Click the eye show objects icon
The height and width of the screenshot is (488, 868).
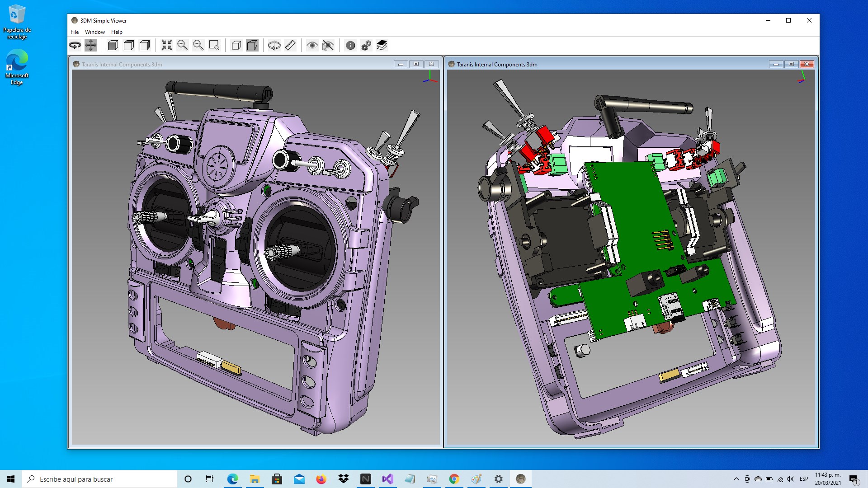(312, 45)
